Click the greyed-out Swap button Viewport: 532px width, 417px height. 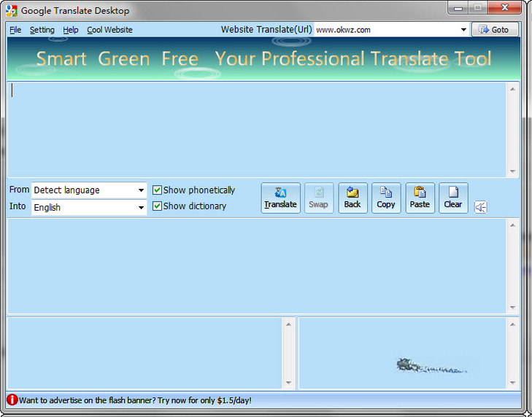click(x=319, y=198)
